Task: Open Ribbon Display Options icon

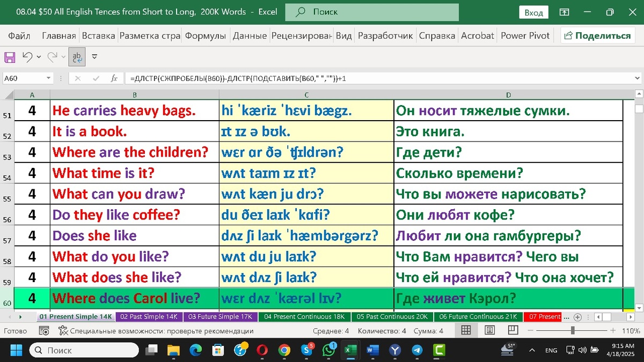Action: point(564,12)
